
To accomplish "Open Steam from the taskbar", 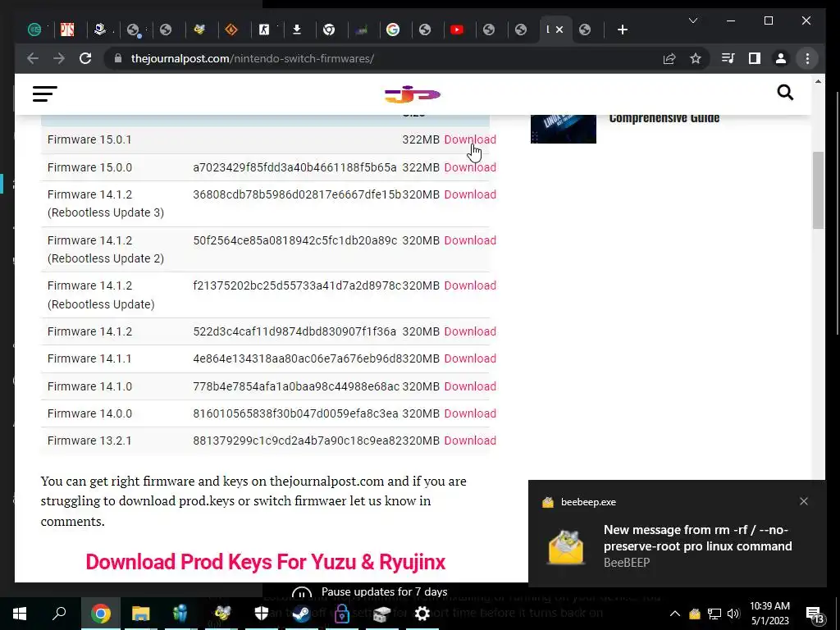I will tap(302, 614).
